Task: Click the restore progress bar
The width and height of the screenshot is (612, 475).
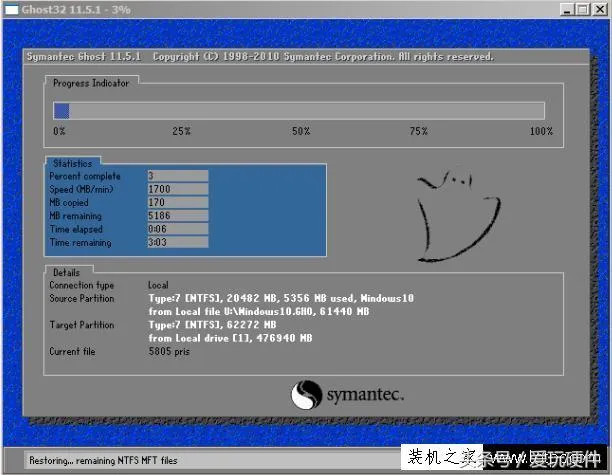Action: click(299, 111)
